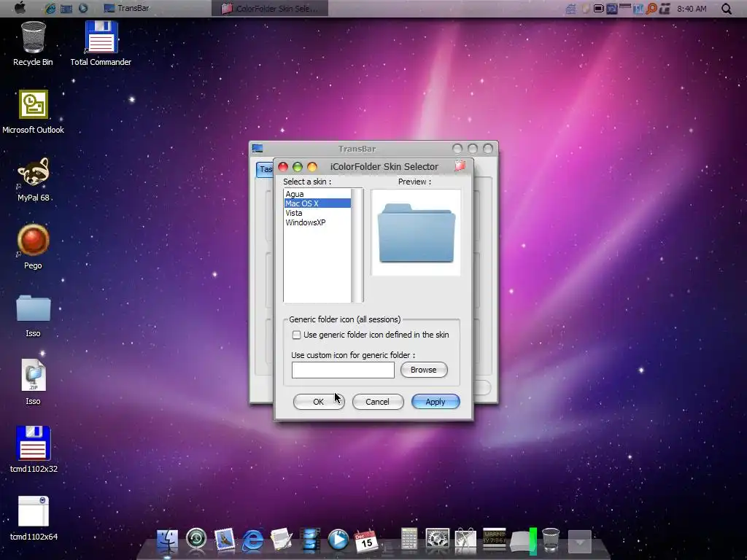This screenshot has height=560, width=747.
Task: Launch Internet Explorer from the dock
Action: [x=252, y=540]
